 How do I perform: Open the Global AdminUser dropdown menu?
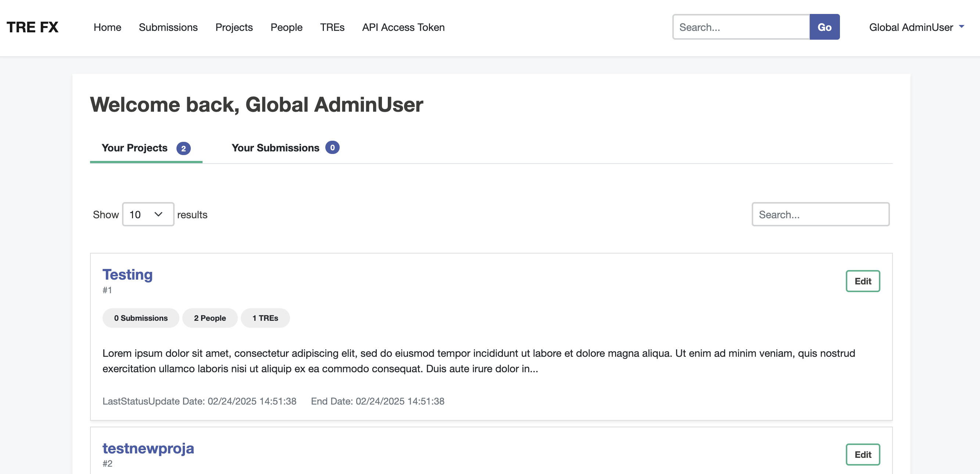click(x=916, y=27)
